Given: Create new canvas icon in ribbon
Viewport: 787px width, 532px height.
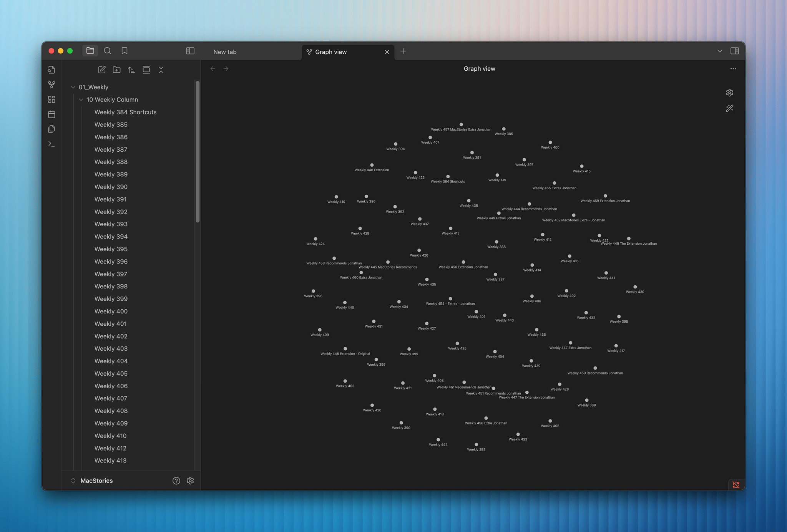Looking at the screenshot, I should pyautogui.click(x=51, y=99).
